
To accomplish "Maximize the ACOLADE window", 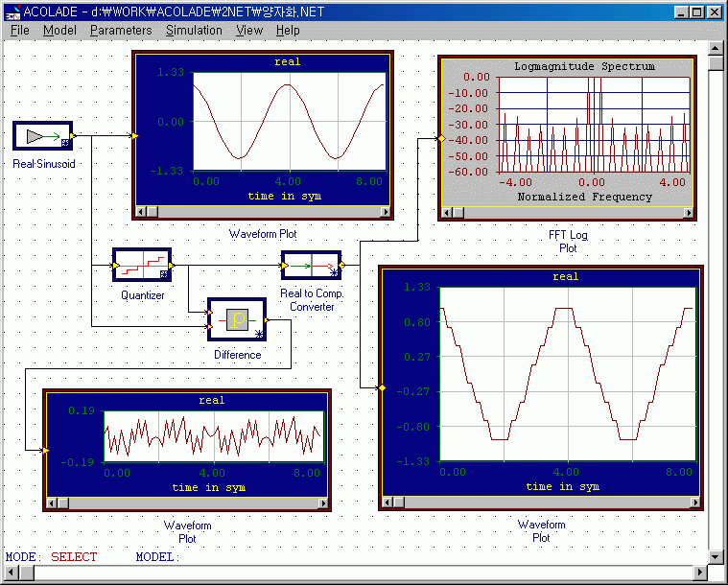I will 697,12.
